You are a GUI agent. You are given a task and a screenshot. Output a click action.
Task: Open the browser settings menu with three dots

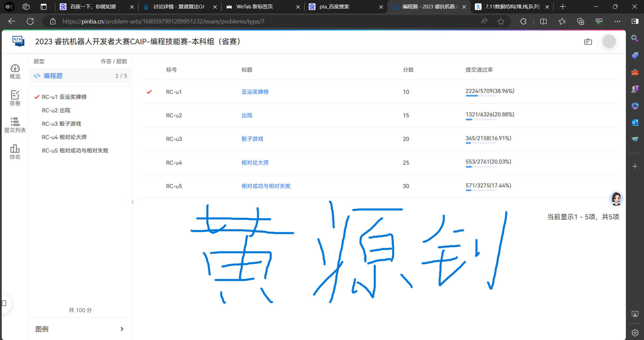(x=618, y=21)
